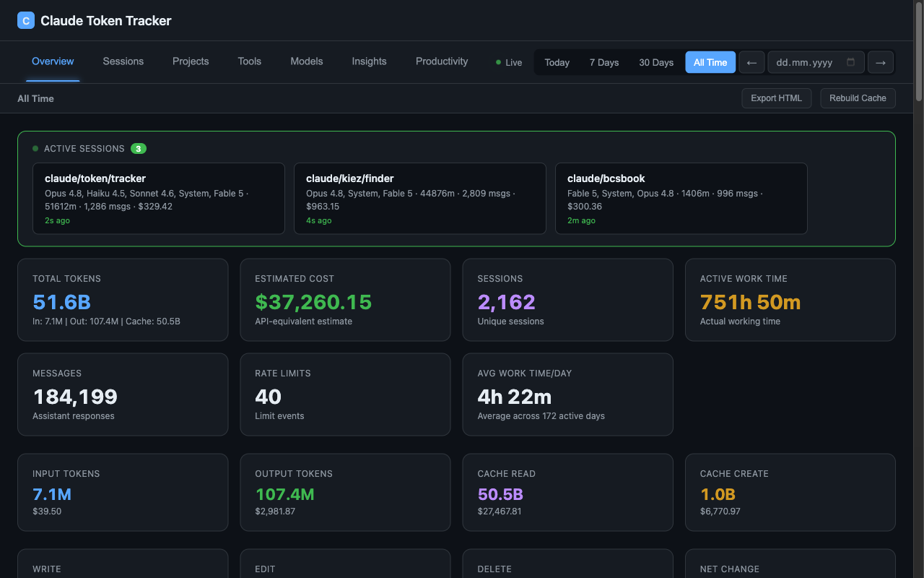Click the dd.mm.yyyy date input field

pyautogui.click(x=816, y=62)
